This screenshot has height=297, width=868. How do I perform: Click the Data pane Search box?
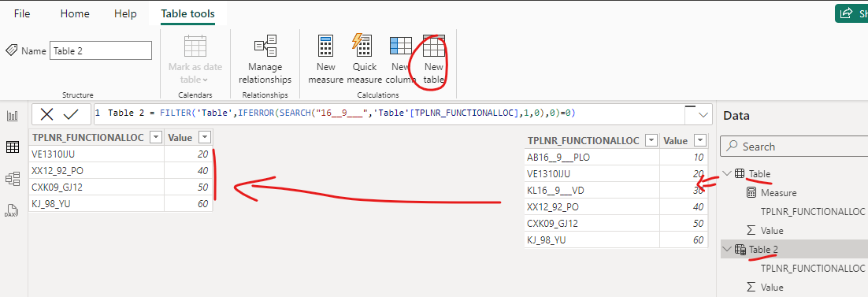[794, 147]
